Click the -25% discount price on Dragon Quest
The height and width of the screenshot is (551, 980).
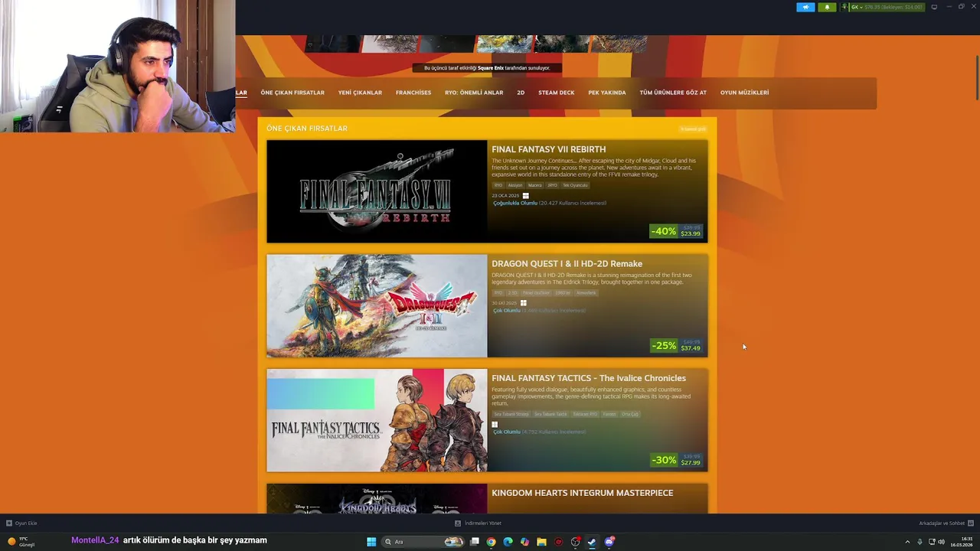(x=676, y=346)
